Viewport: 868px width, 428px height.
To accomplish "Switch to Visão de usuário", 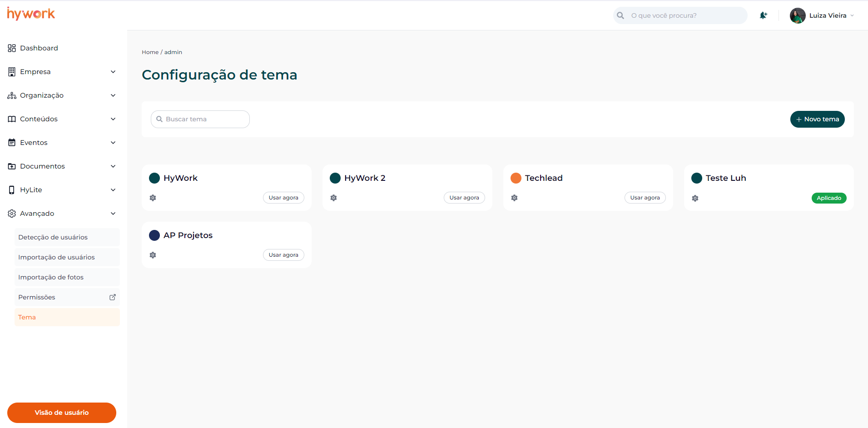I will tap(62, 413).
